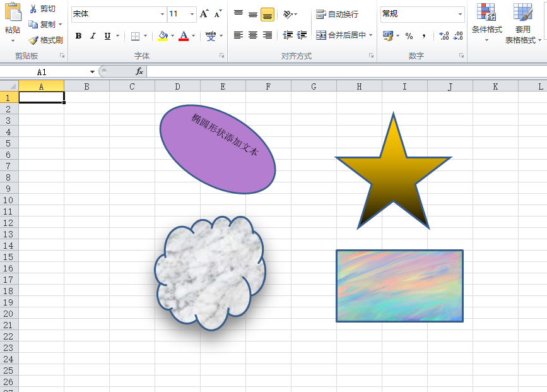
Task: Align text right
Action: click(268, 35)
